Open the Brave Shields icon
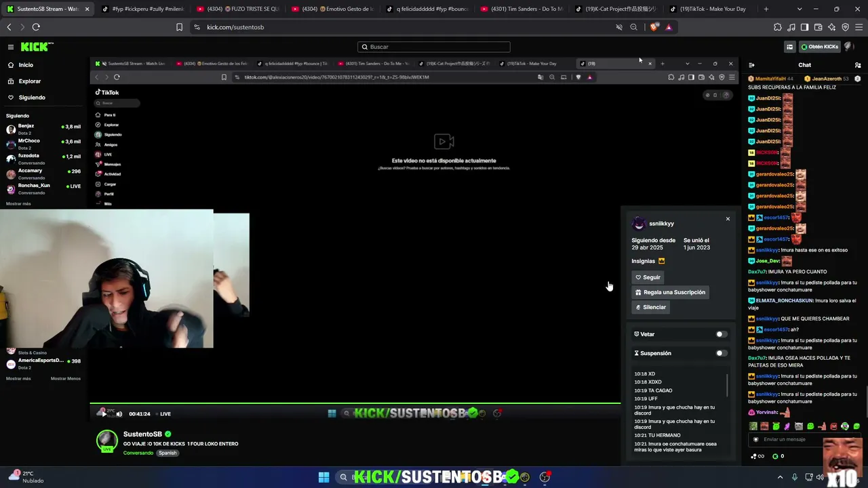Image resolution: width=868 pixels, height=488 pixels. pyautogui.click(x=654, y=27)
